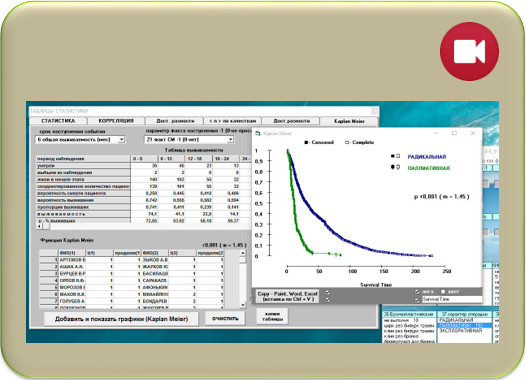Switch to the СТАТИСТИКА tab
The height and width of the screenshot is (380, 526).
(x=58, y=121)
